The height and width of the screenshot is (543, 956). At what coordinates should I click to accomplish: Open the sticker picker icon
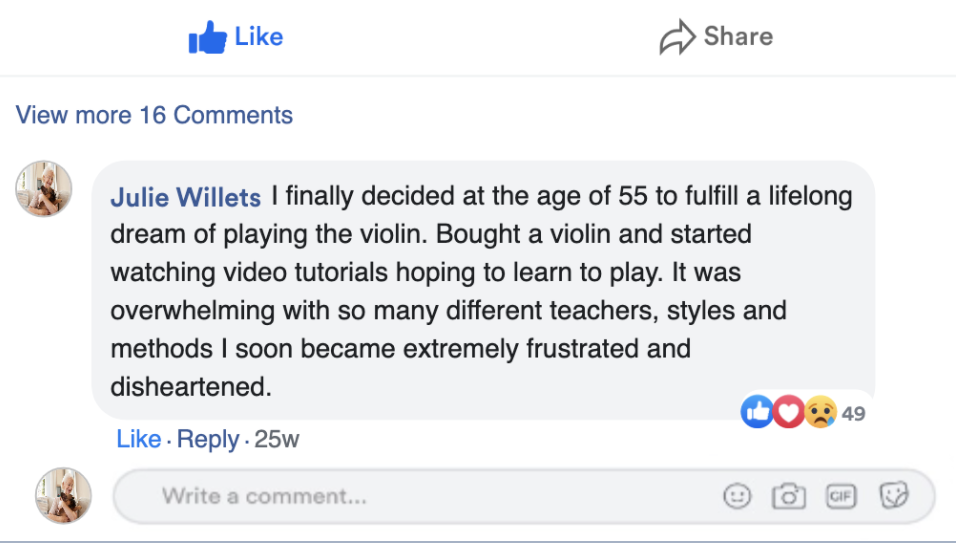coord(894,495)
